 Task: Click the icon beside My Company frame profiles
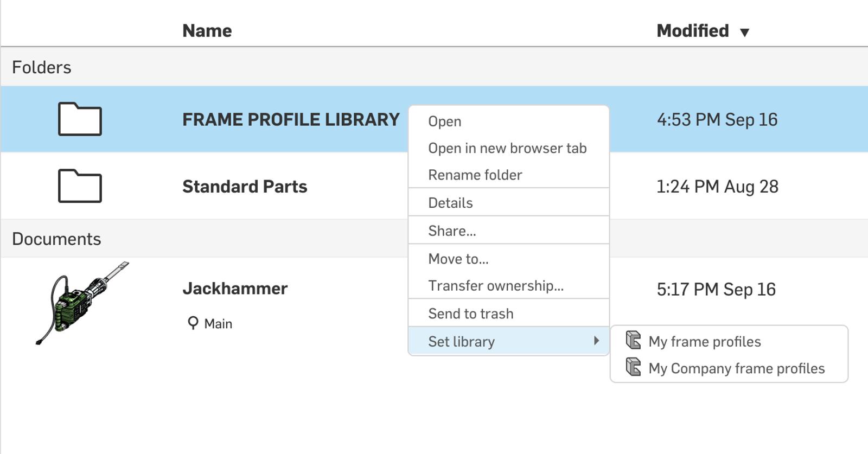click(633, 367)
